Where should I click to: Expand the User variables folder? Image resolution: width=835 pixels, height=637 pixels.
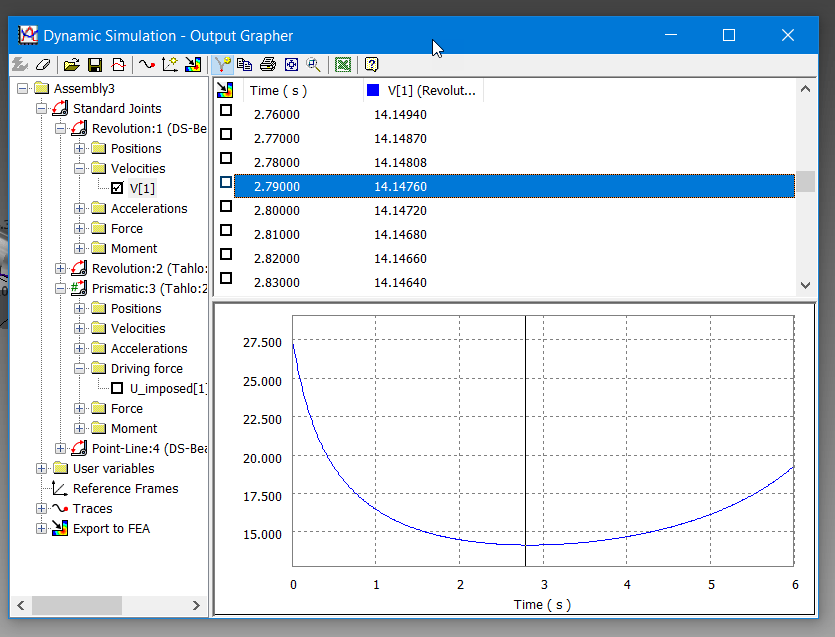pos(42,469)
